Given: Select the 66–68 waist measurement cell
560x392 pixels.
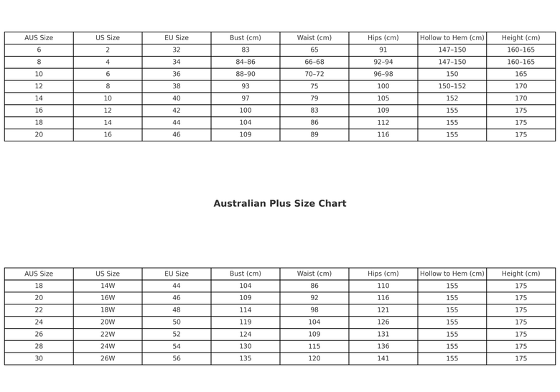Looking at the screenshot, I should coord(314,62).
